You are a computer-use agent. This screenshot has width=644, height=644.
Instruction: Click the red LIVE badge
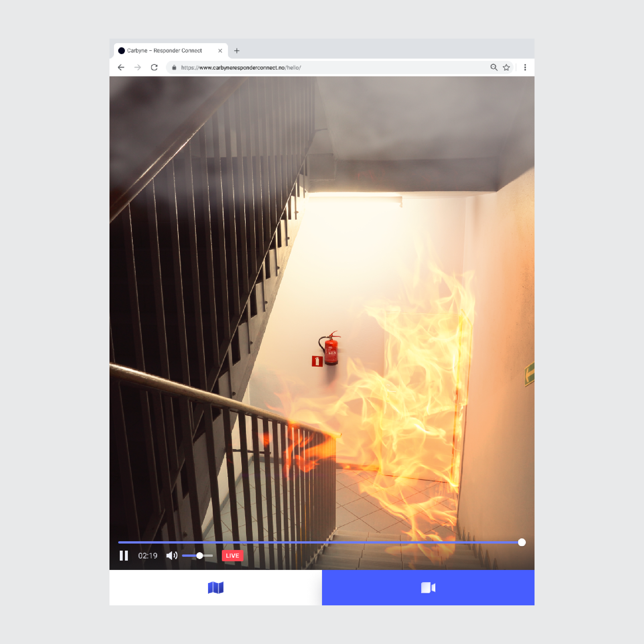point(232,555)
